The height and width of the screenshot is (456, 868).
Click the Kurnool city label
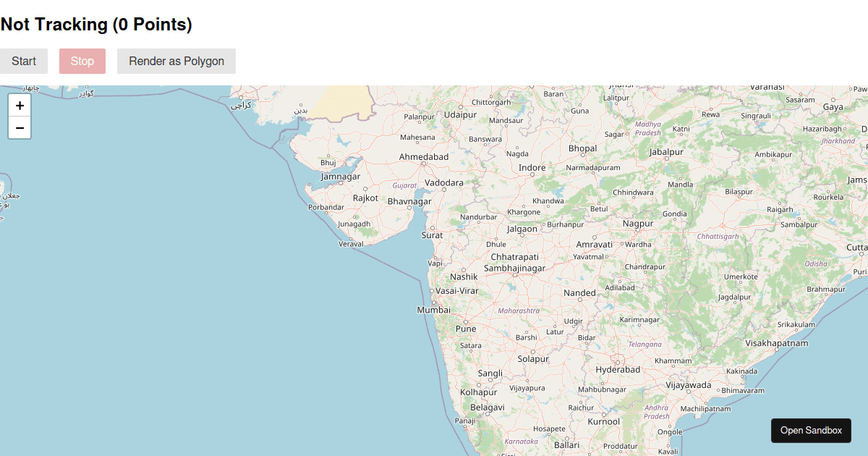(604, 421)
